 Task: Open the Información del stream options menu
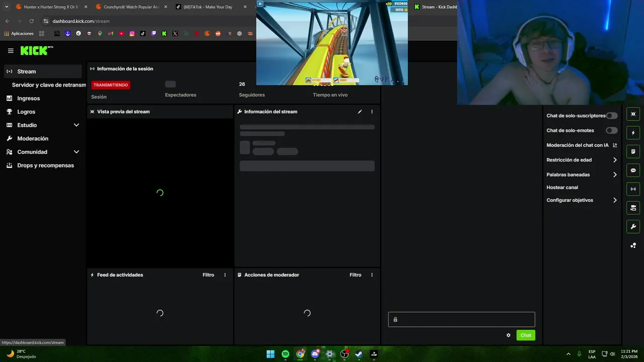click(372, 112)
